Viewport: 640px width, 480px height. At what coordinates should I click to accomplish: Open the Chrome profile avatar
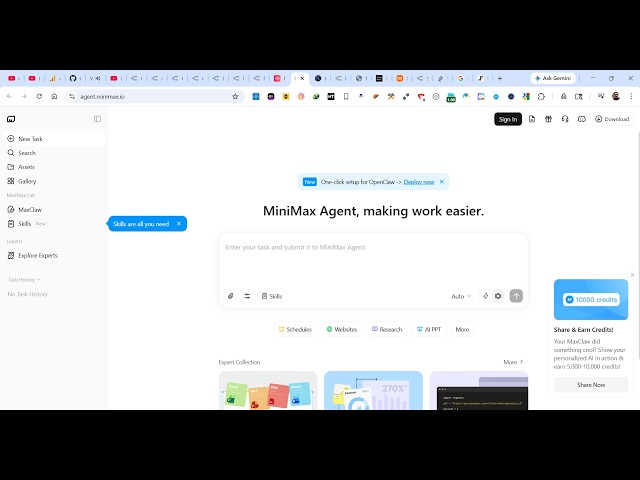[616, 96]
